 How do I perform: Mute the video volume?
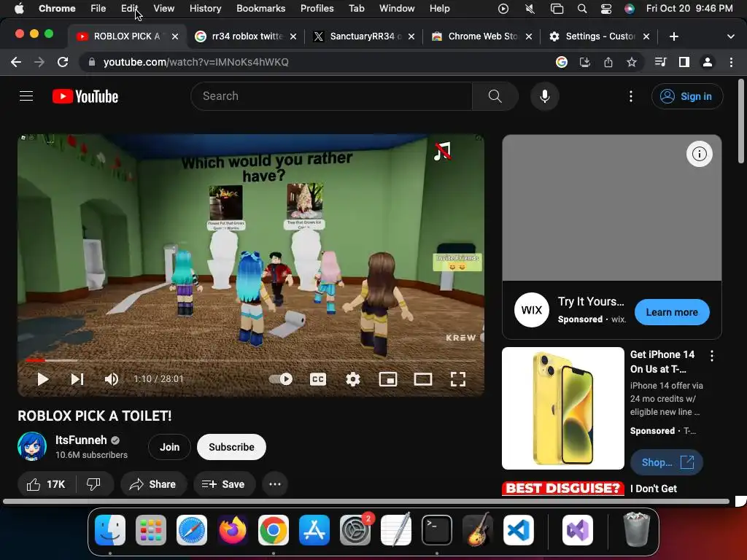point(112,379)
